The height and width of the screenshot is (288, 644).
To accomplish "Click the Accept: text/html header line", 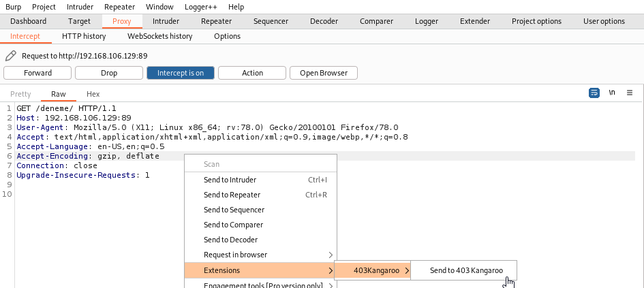I will pos(212,137).
